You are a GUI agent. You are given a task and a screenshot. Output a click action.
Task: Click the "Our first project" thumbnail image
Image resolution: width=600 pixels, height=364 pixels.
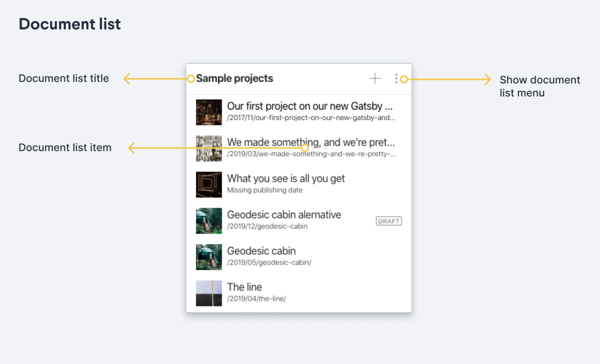click(208, 111)
